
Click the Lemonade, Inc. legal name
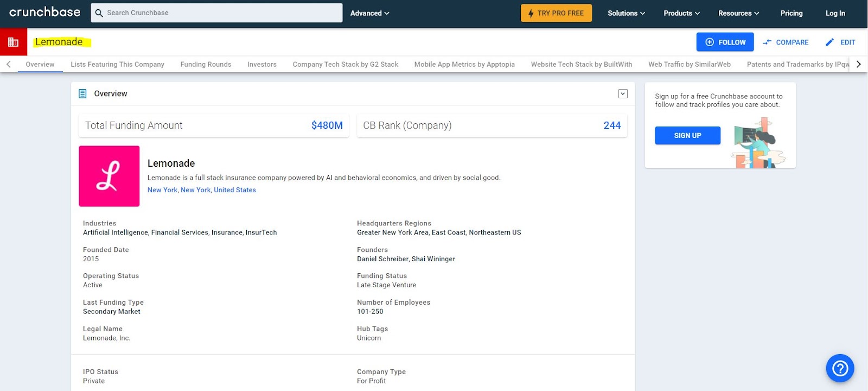point(107,338)
